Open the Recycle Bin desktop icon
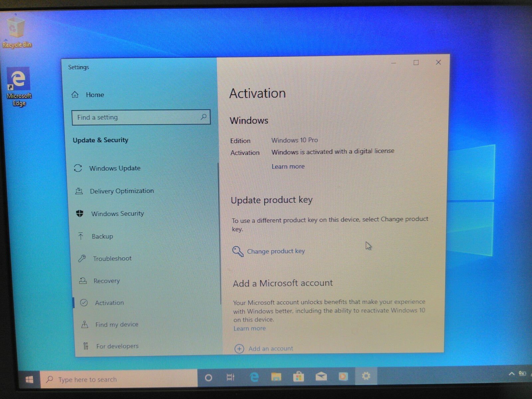The image size is (532, 399). [16, 32]
